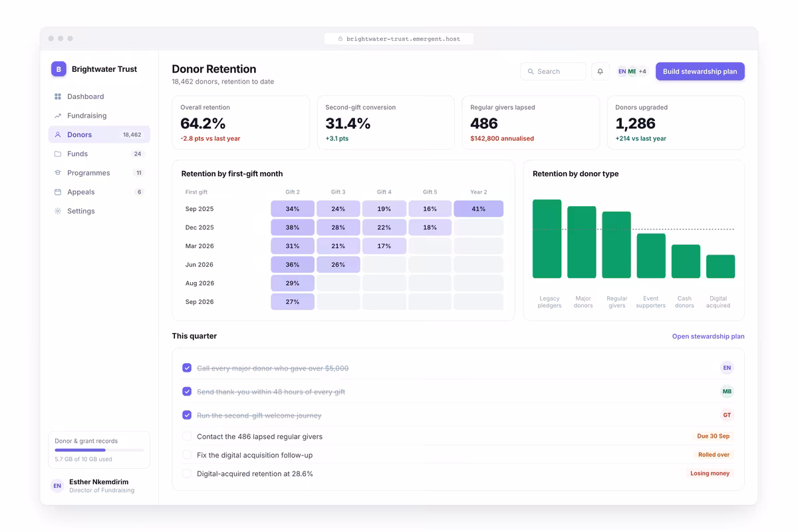Screen dimensions: 798x532
Task: Click the MB avatar in header
Action: click(632, 71)
